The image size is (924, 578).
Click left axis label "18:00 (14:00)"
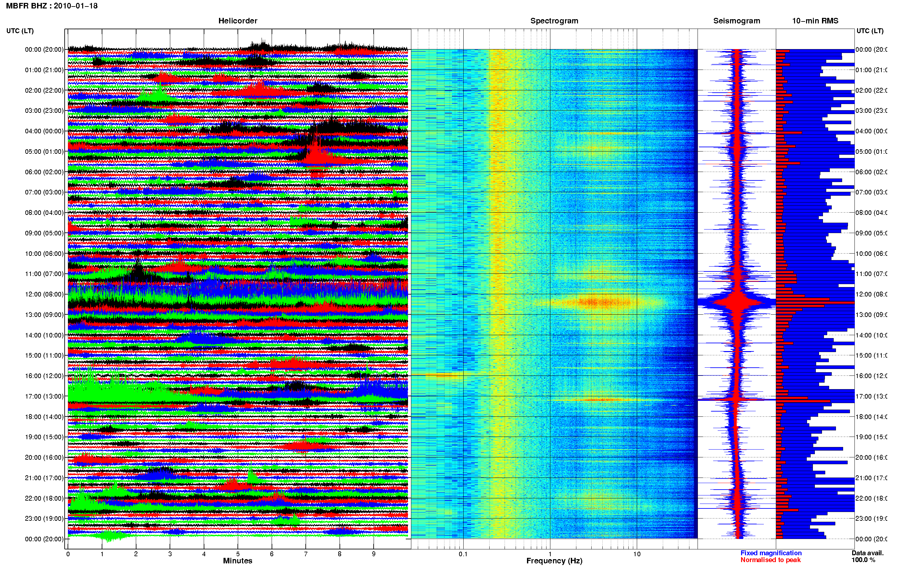[44, 417]
